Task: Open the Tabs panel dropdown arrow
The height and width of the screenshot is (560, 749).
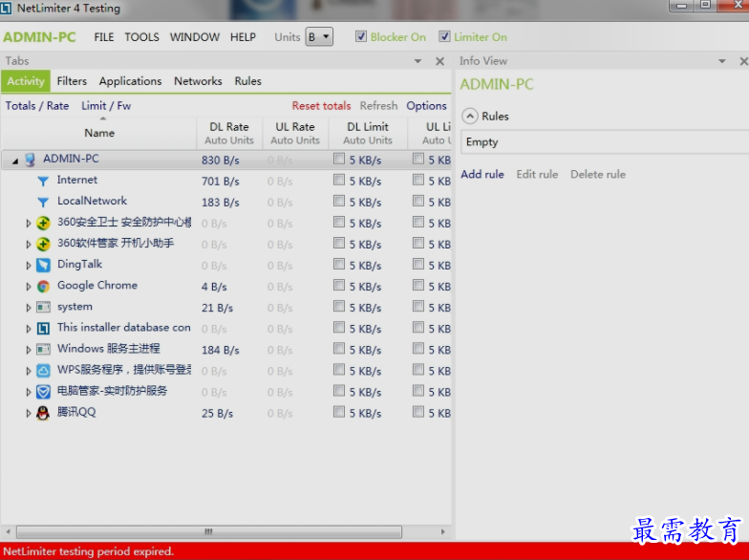Action: pos(418,61)
